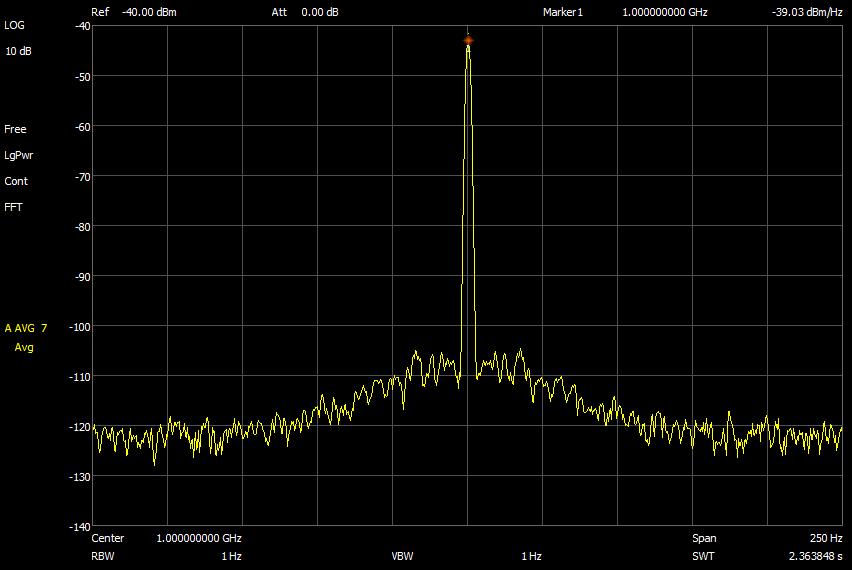Click the Cont sweep mode label
Viewport: 852px width, 570px height.
click(x=16, y=181)
